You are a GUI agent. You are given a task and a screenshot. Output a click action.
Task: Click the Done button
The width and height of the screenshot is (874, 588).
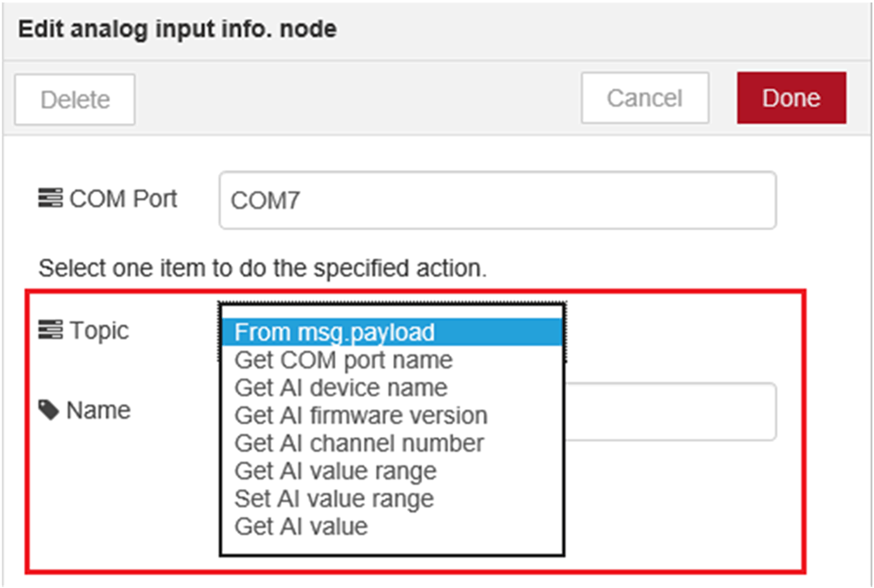(791, 98)
